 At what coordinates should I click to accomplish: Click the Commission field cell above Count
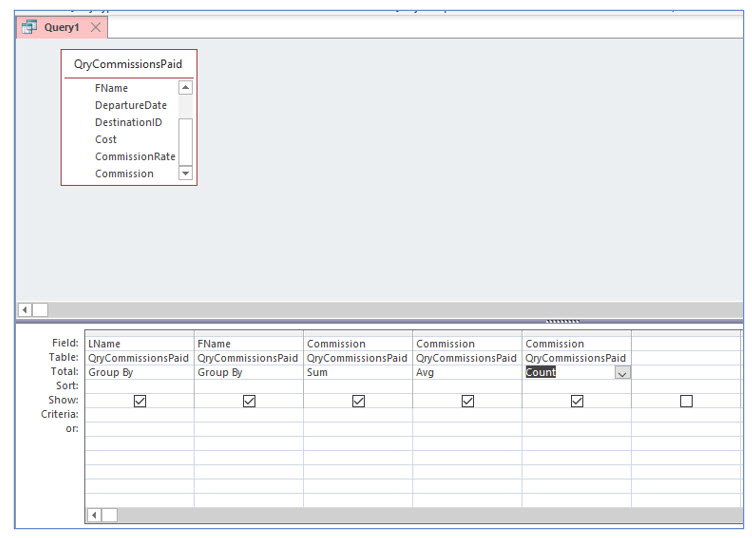point(577,344)
